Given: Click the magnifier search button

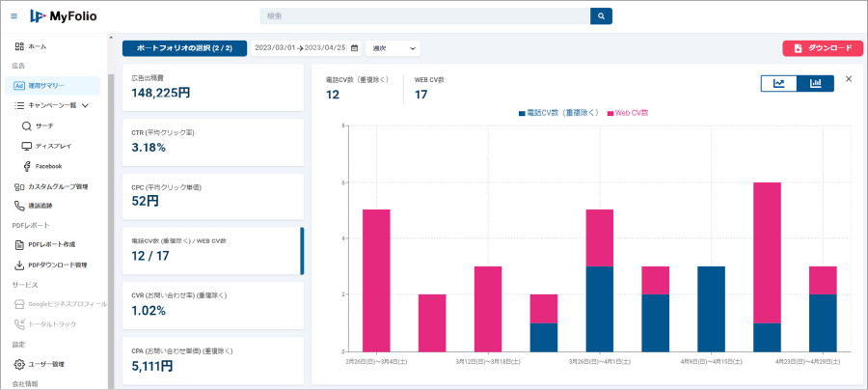Looking at the screenshot, I should click(x=601, y=16).
